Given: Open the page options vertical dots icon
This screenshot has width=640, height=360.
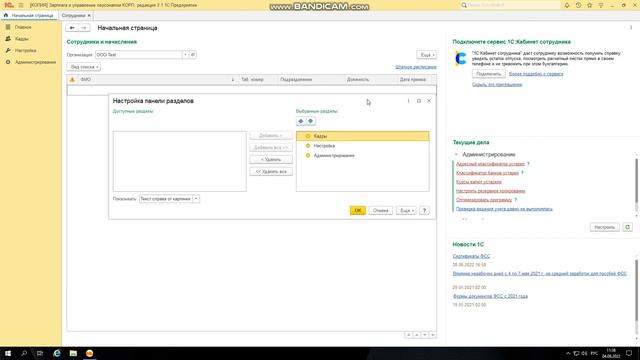Looking at the screenshot, I should pyautogui.click(x=631, y=27).
